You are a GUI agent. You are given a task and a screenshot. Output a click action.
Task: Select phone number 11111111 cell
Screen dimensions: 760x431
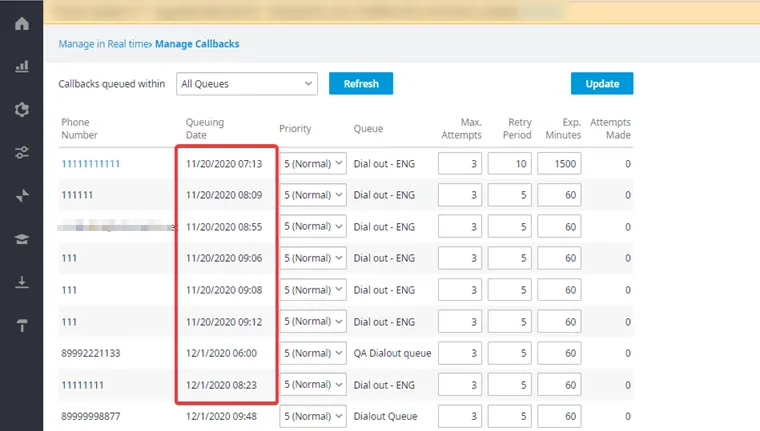(82, 385)
